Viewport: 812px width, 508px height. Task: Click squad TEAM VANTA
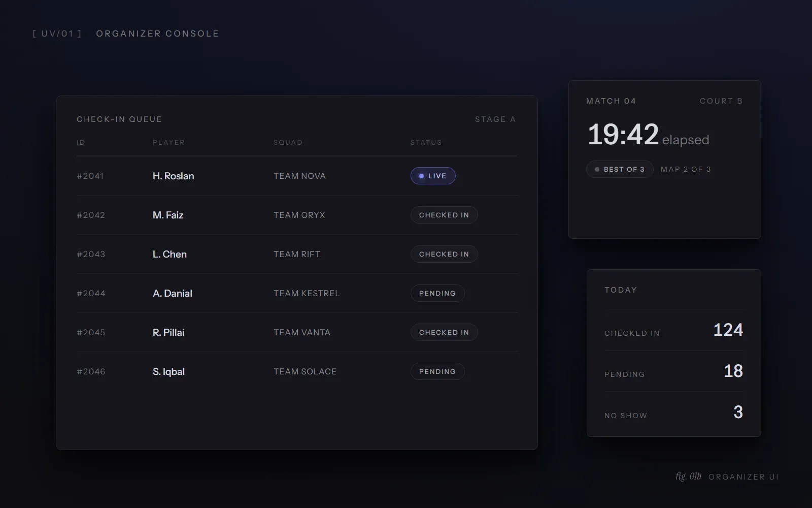click(302, 332)
